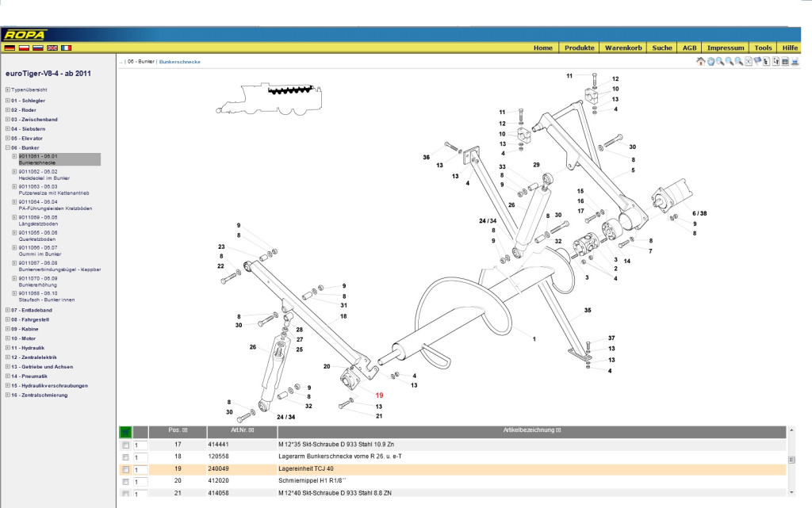Open 9011069 - 06.05 Längskratzboden
The image size is (812, 508).
click(x=38, y=221)
